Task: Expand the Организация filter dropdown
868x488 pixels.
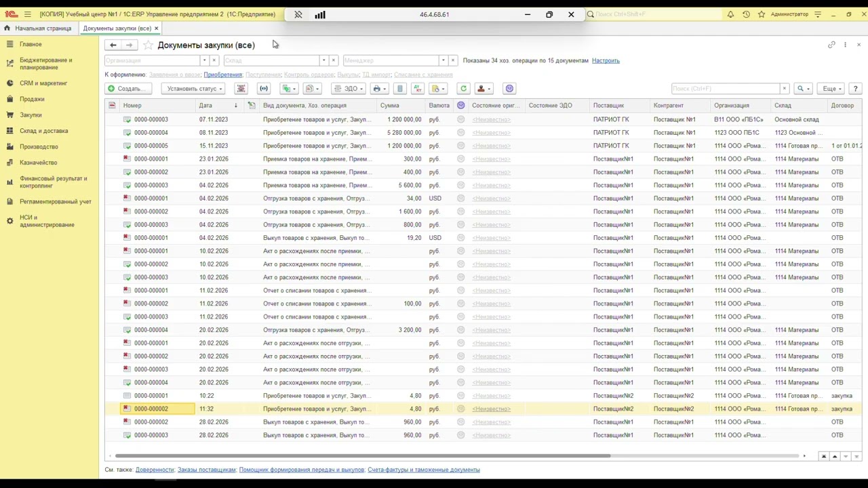Action: pyautogui.click(x=204, y=60)
